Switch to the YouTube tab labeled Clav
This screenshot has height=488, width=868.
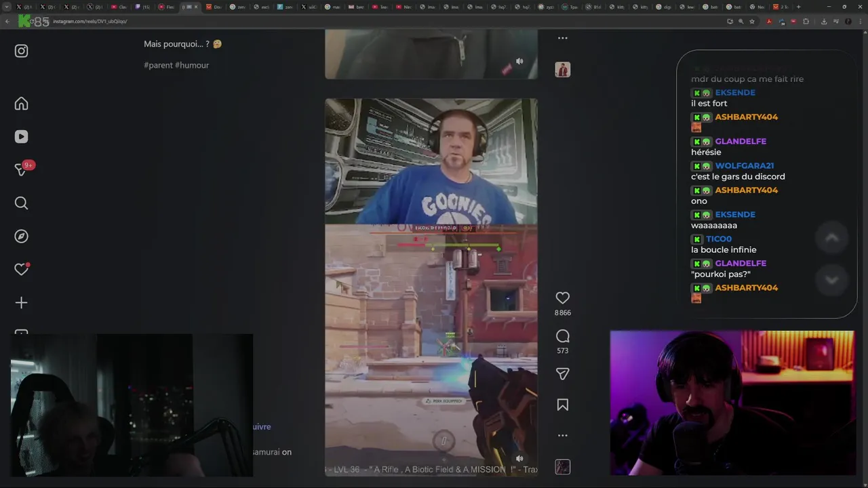119,7
